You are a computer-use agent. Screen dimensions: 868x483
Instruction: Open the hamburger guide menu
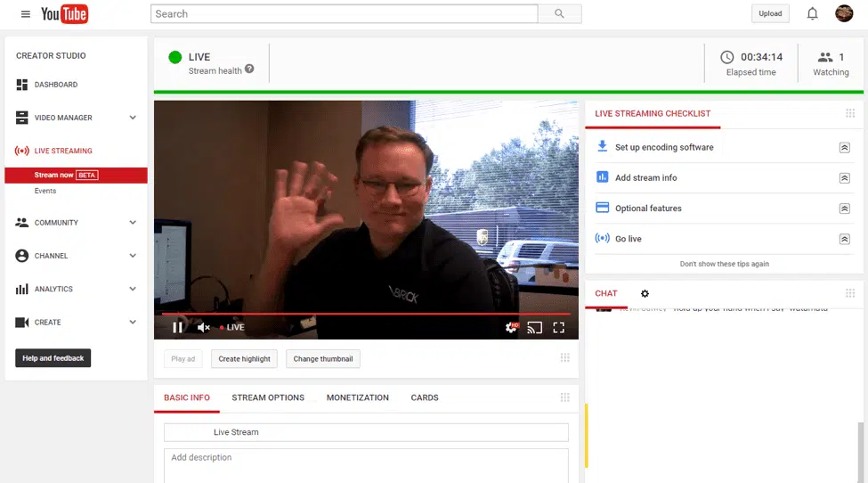[26, 14]
